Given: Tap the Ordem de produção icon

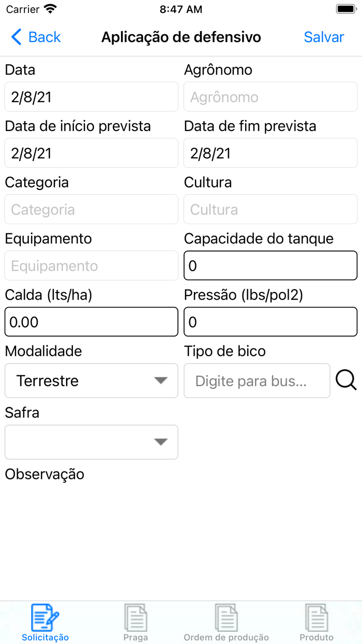Looking at the screenshot, I should [x=226, y=616].
